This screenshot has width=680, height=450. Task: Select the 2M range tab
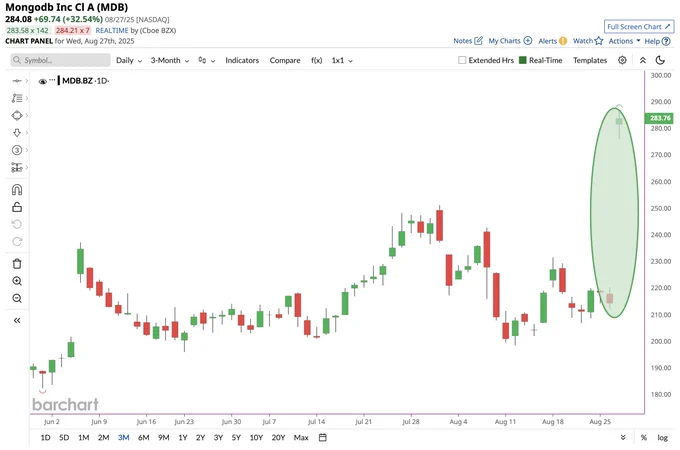tap(103, 437)
